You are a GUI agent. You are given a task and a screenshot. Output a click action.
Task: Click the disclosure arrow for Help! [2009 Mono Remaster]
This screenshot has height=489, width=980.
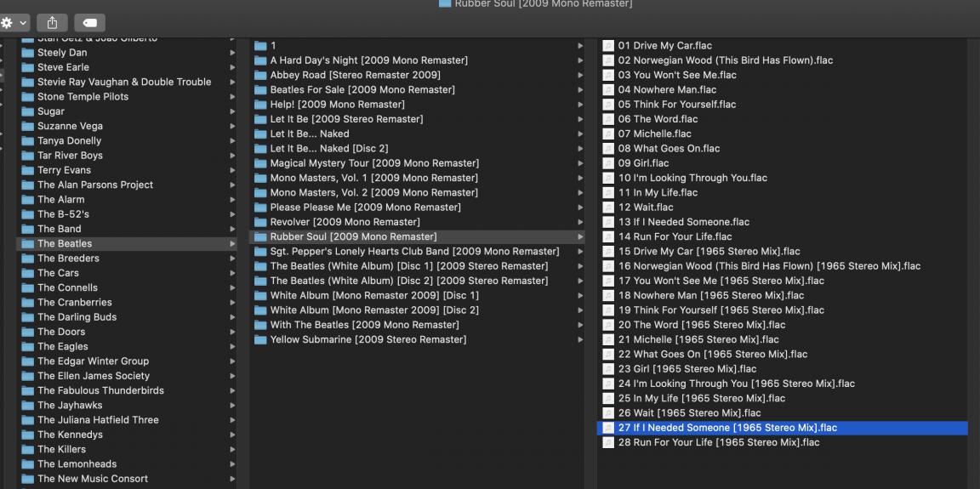pos(580,105)
